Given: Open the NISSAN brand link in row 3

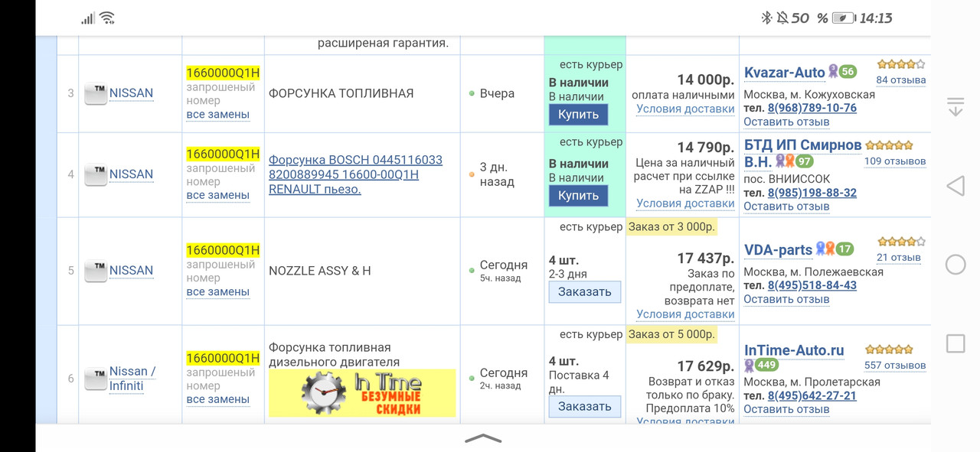Looking at the screenshot, I should (x=131, y=93).
